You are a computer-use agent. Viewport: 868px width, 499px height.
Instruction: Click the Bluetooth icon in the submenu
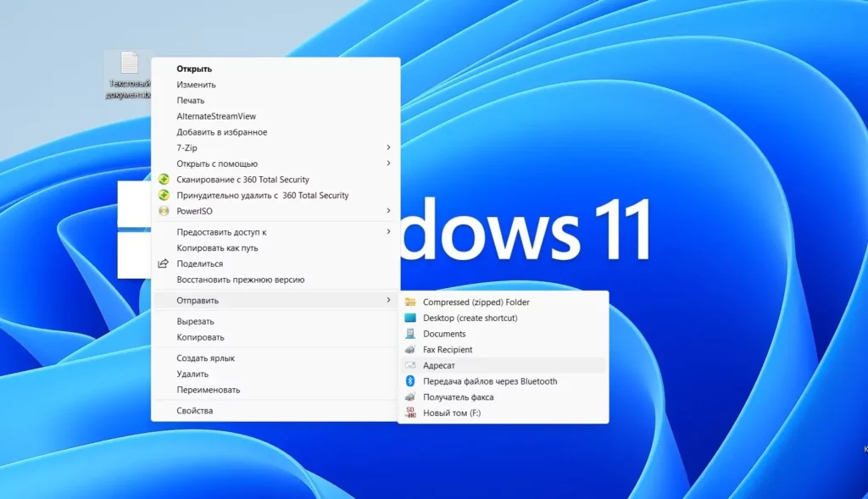(410, 381)
